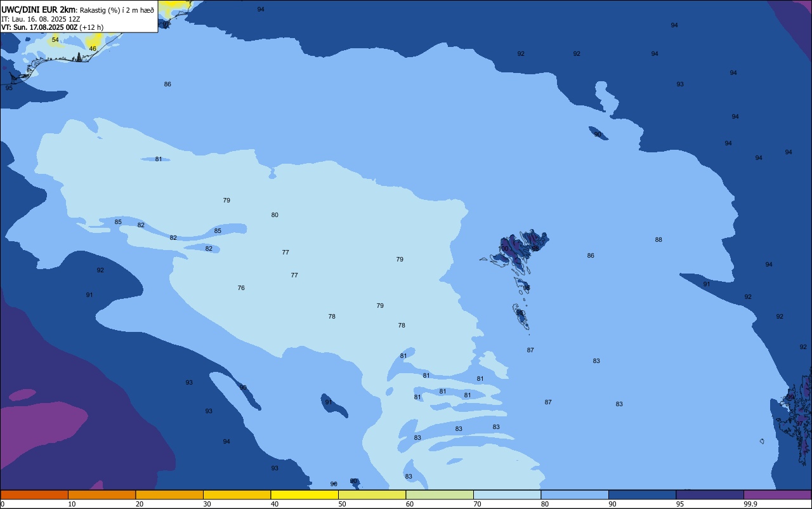Click the dark orange 0–10 legend swatch

pos(34,494)
